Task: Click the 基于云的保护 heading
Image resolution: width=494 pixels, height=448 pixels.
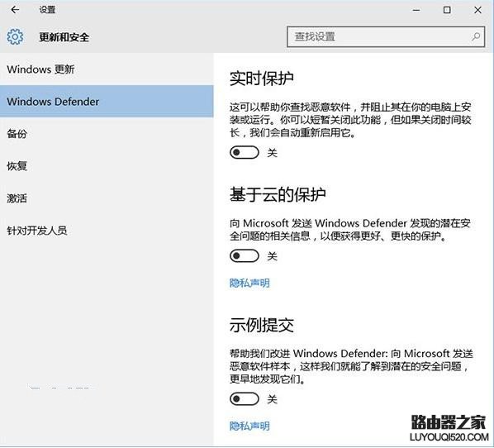Action: coord(278,194)
